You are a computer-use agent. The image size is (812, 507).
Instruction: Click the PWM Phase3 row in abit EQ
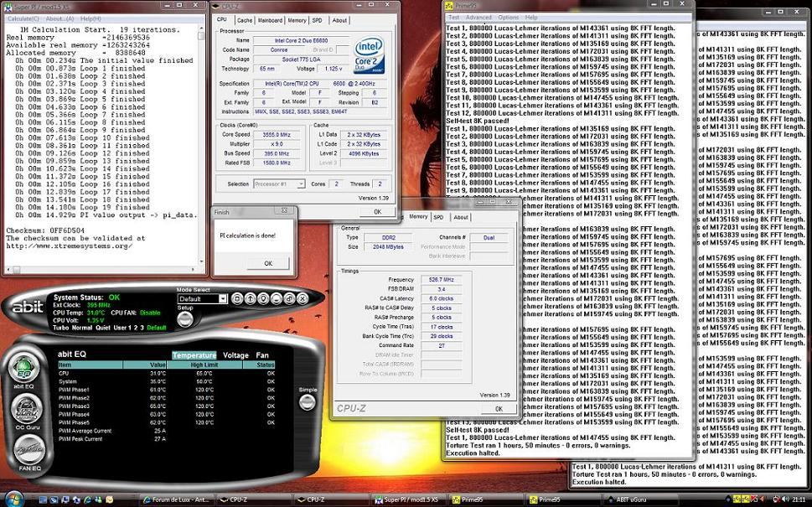click(166, 406)
